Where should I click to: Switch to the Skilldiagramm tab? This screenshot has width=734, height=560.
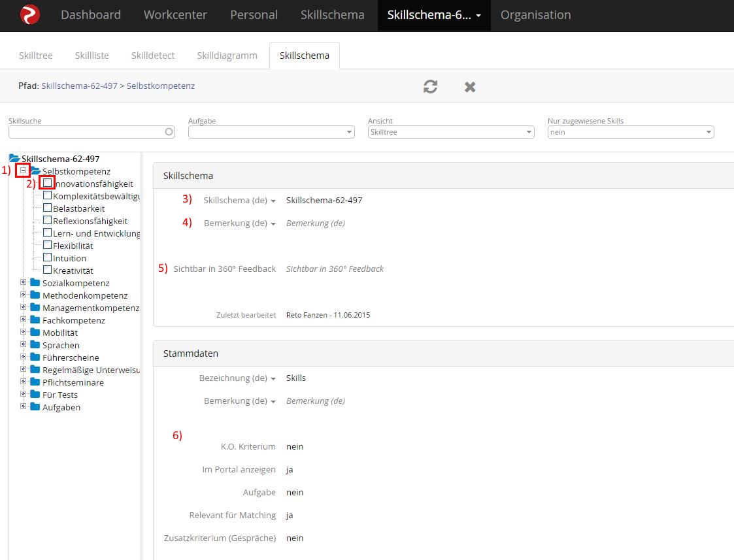click(x=227, y=55)
